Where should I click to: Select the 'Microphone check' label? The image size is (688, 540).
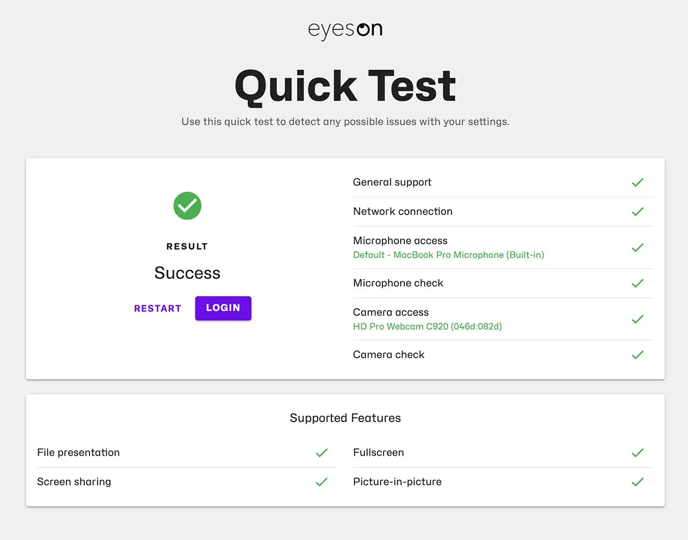point(398,283)
